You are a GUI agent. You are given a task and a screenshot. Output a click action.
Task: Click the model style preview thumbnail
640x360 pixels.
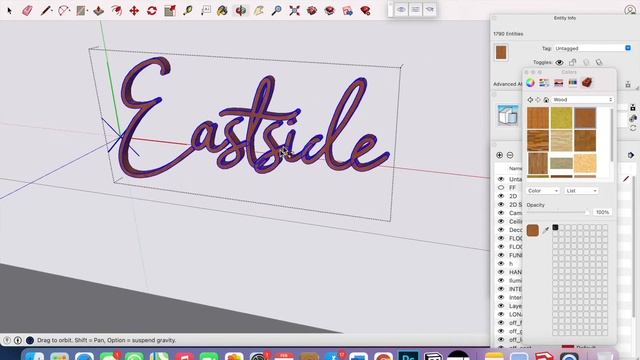pos(508,115)
